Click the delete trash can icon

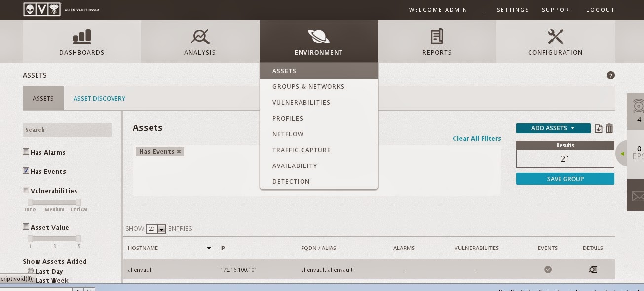click(x=609, y=128)
